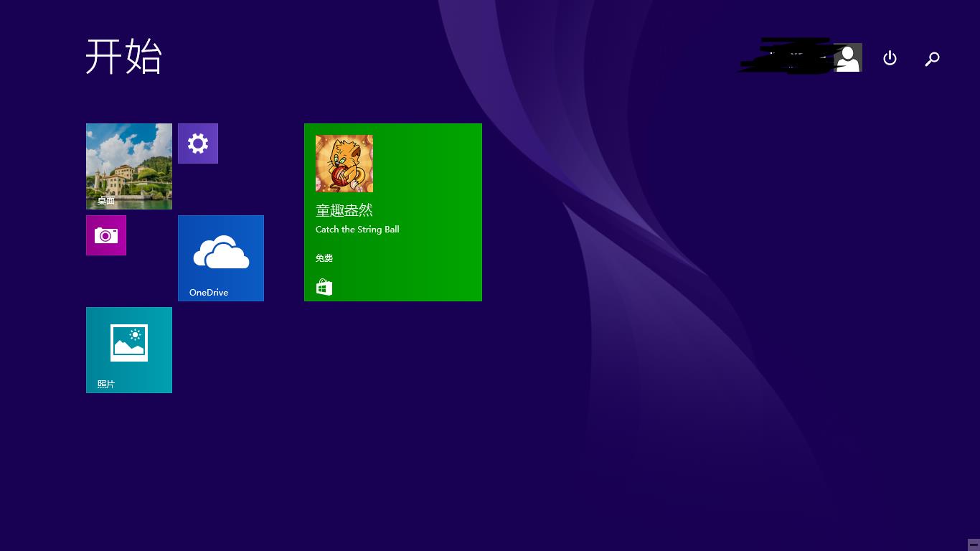Open account menu from blacked-out user name
Image resolution: width=980 pixels, height=551 pixels.
786,57
